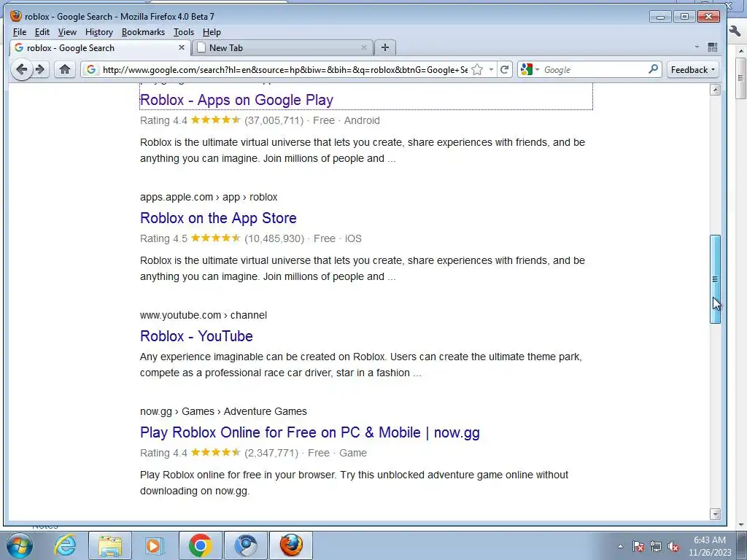Click the muted volume tray icon

click(673, 547)
